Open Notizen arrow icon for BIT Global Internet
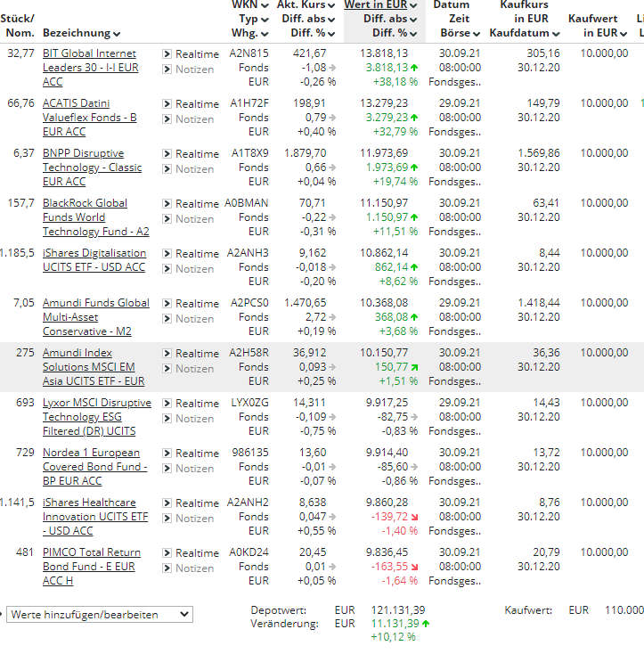Viewport: 644px width, 654px height. pyautogui.click(x=167, y=69)
